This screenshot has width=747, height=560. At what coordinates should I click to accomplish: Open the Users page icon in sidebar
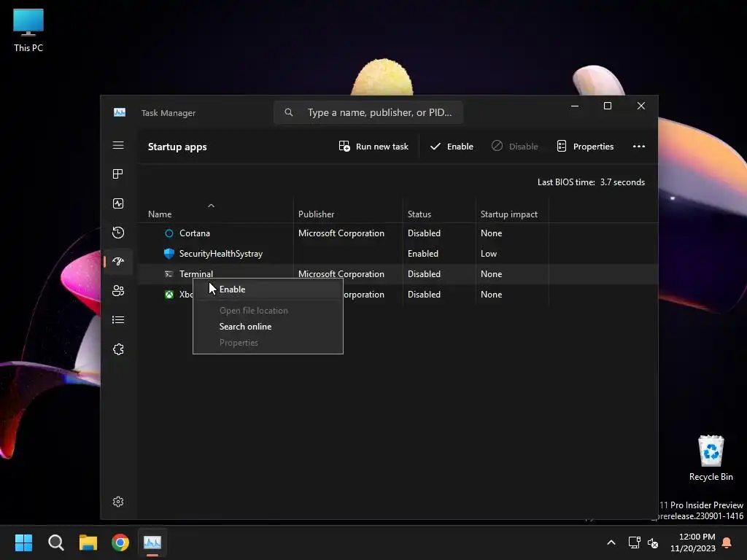tap(118, 290)
